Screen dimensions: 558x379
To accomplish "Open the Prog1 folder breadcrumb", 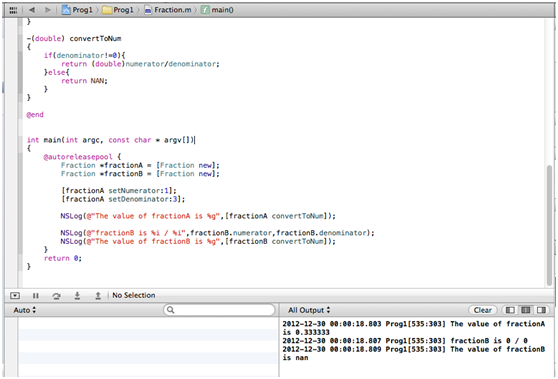I will click(118, 10).
